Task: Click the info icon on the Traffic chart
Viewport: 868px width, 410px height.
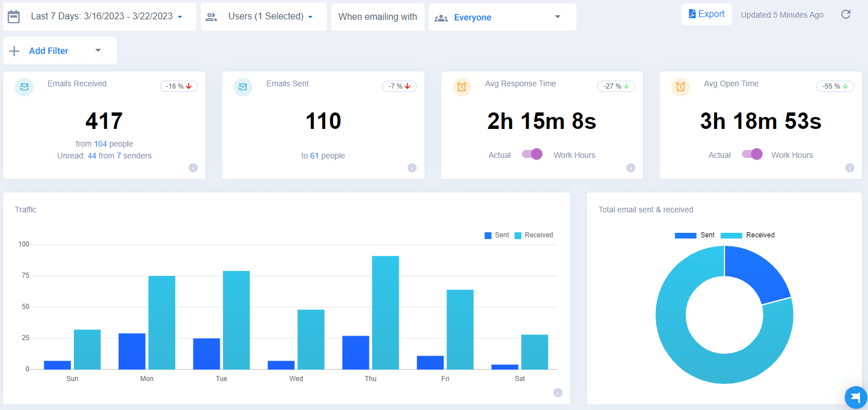Action: point(558,392)
